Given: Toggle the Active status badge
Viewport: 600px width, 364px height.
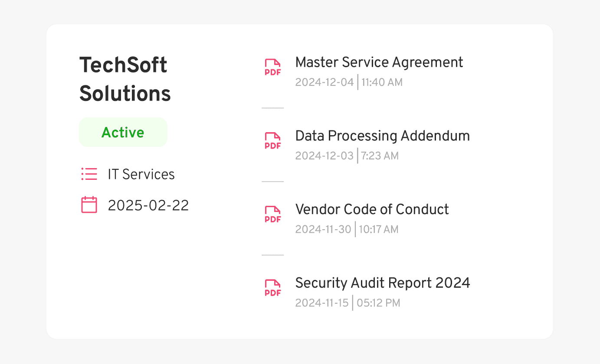Looking at the screenshot, I should 123,132.
